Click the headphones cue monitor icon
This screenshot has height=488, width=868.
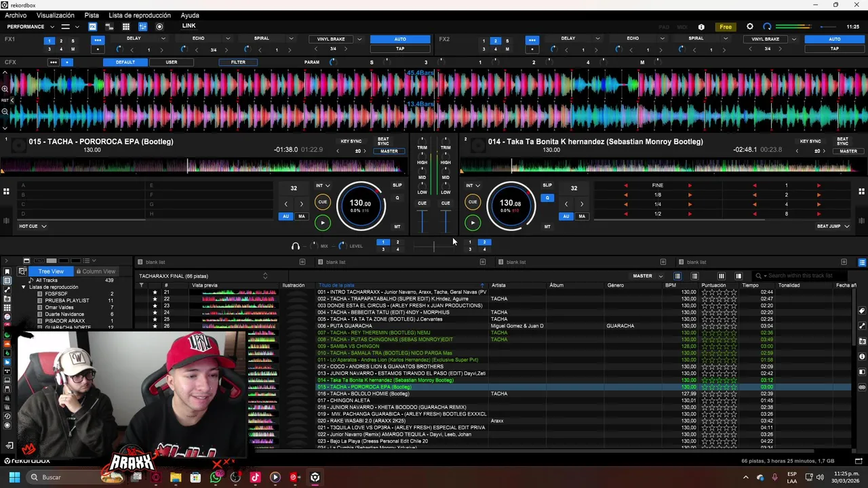[295, 246]
